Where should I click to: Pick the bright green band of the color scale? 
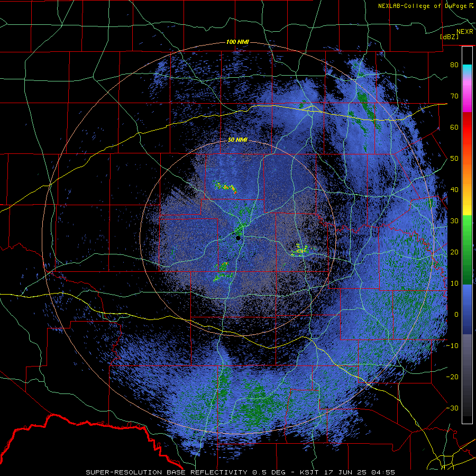pyautogui.click(x=467, y=224)
